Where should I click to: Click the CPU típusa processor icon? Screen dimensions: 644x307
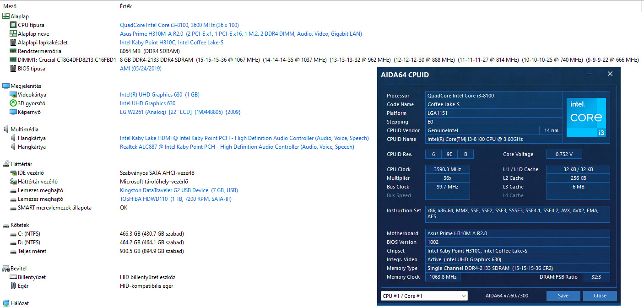tap(13, 25)
